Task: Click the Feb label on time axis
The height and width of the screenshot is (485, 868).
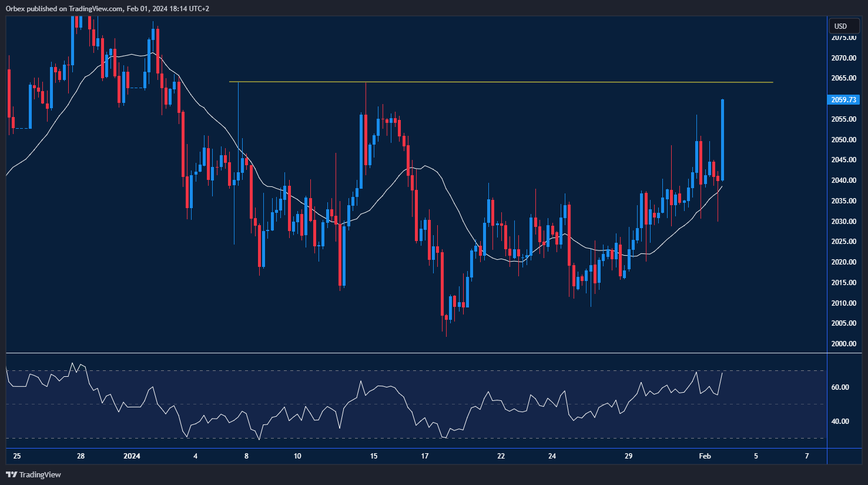Action: [705, 456]
